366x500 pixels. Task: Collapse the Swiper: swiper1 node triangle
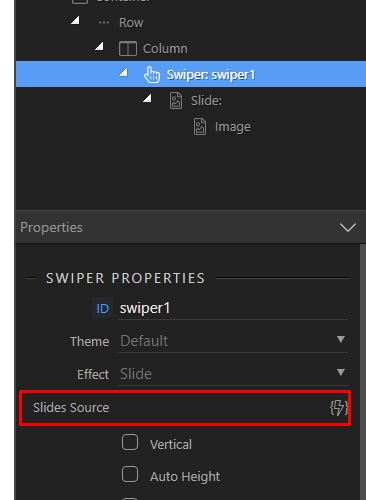point(123,72)
